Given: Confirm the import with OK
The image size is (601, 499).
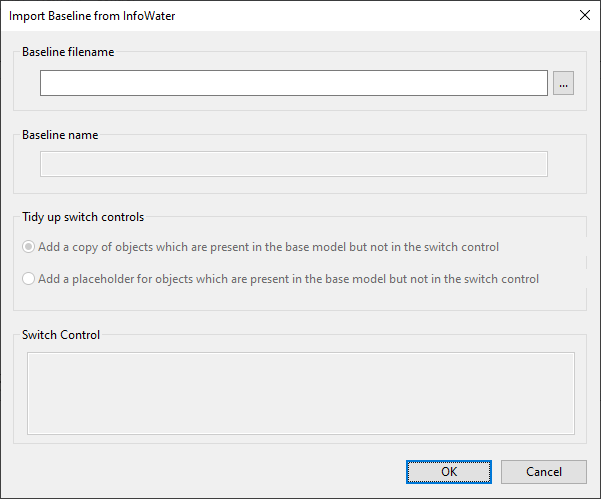Looking at the screenshot, I should coord(449,472).
